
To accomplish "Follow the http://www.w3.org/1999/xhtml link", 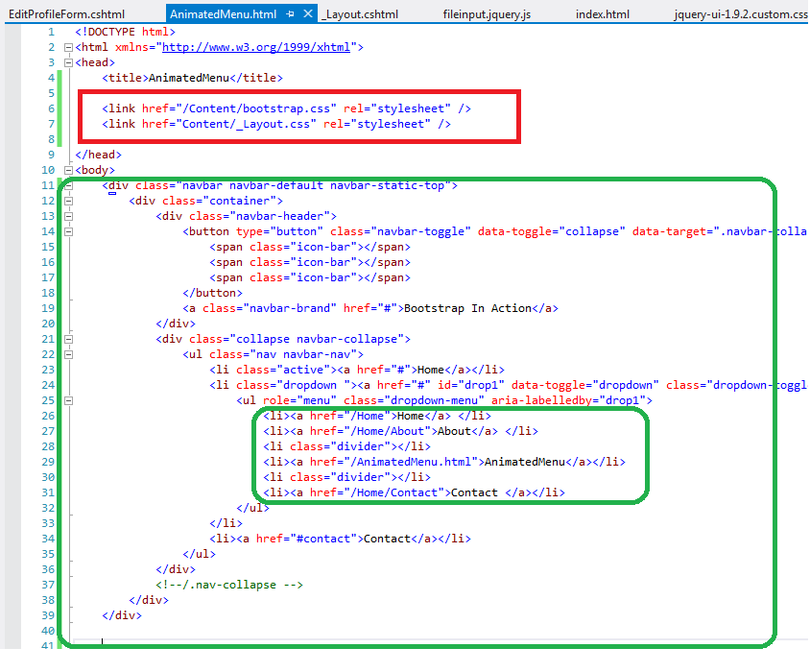I will click(256, 47).
